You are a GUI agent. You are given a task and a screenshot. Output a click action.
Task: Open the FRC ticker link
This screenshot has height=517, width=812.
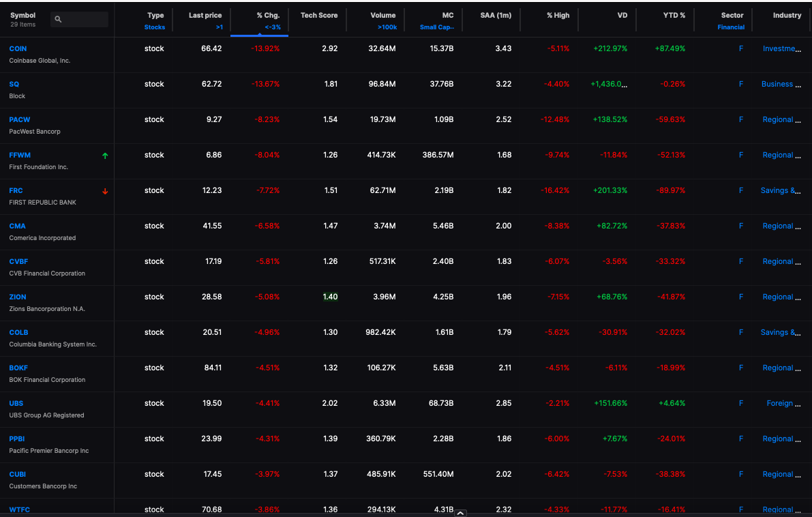click(16, 191)
